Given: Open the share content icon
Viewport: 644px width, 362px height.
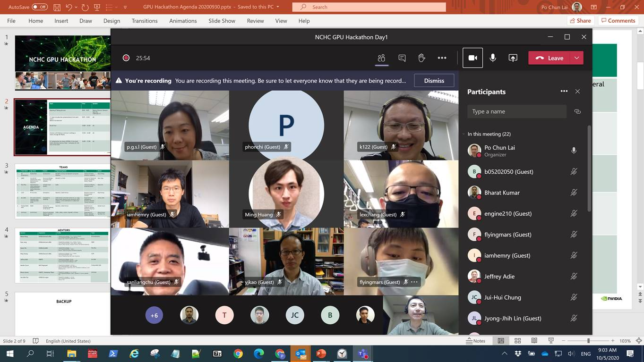Looking at the screenshot, I should 513,58.
